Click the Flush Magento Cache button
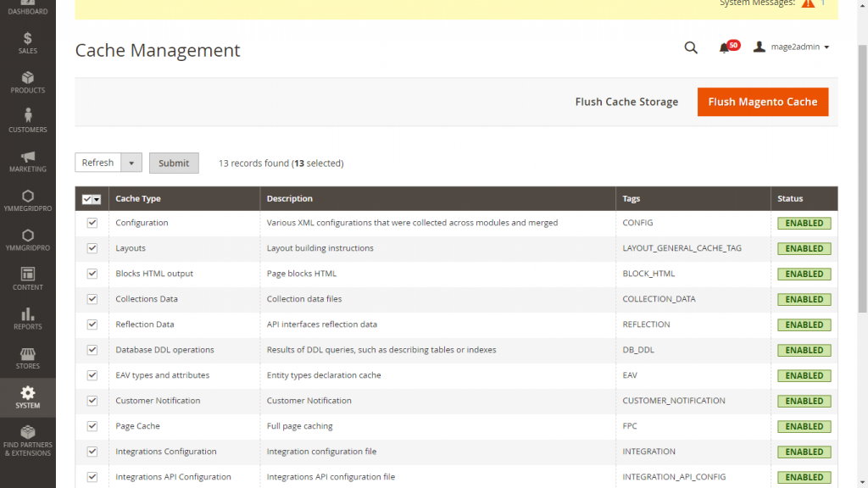868x488 pixels. click(762, 102)
